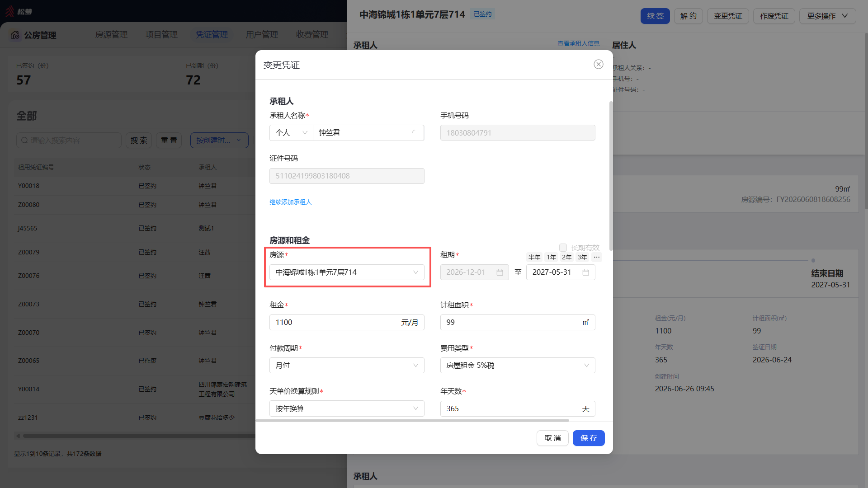Click the dialog's horizontal scrollbar
The width and height of the screenshot is (868, 488).
412,420
